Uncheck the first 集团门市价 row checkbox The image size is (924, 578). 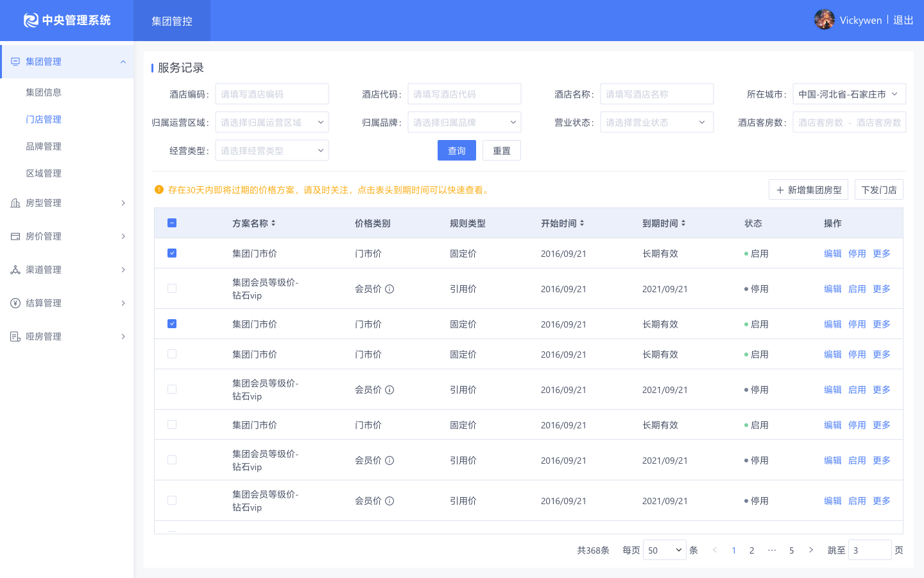click(x=172, y=253)
